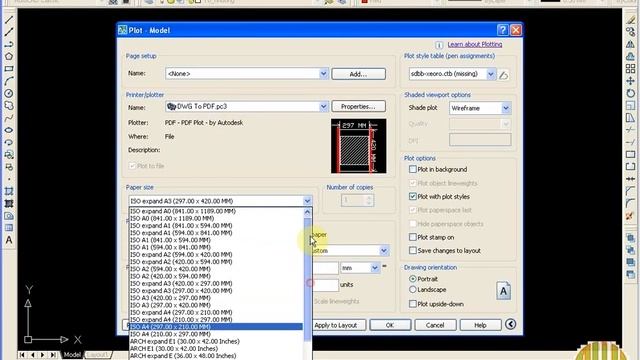Pick ARCH E1 (30.00 x 42.00 Inches)
Screen dimensions: 640x360
[x=216, y=349]
